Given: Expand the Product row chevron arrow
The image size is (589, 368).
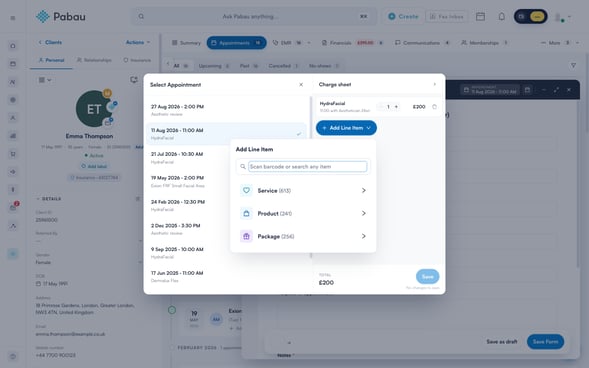Looking at the screenshot, I should point(363,213).
